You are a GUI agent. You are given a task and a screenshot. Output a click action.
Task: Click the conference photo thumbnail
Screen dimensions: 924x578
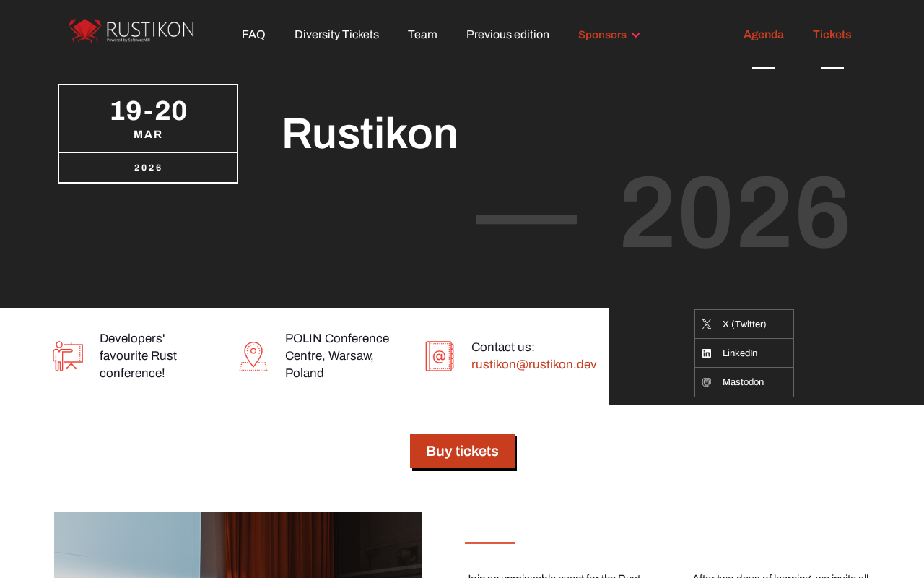(237, 545)
